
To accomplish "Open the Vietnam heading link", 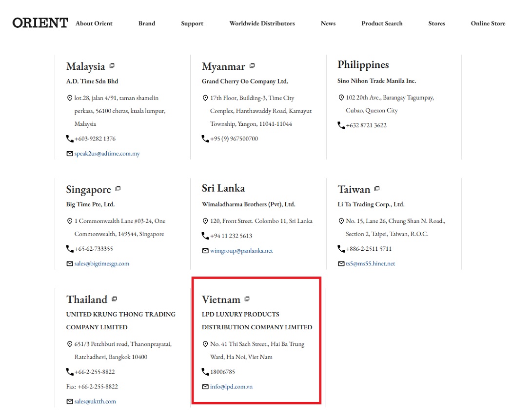I will click(221, 300).
